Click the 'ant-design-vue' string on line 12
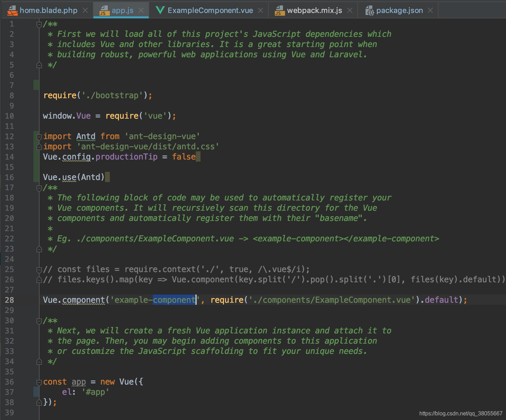This screenshot has height=420, width=506. tap(162, 136)
